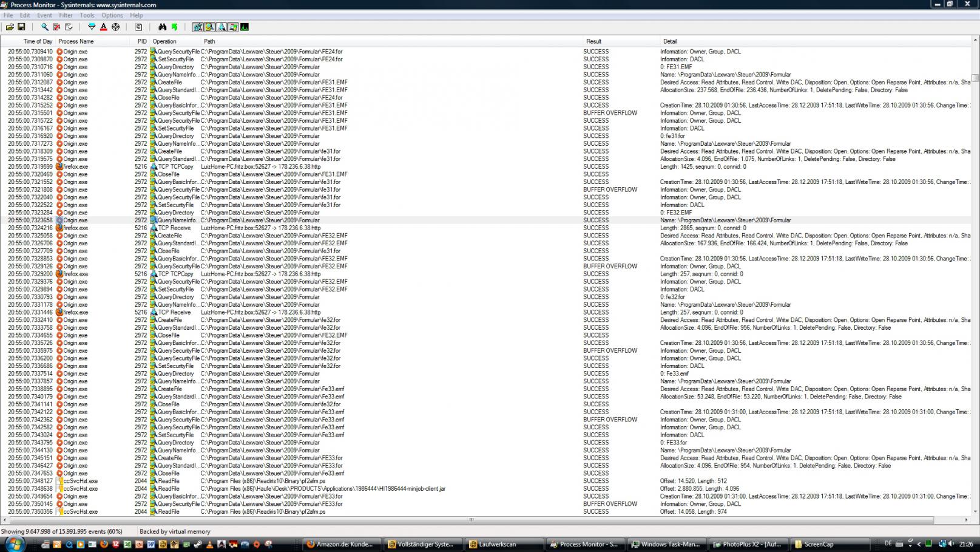Toggle Show File System Activity button

209,27
